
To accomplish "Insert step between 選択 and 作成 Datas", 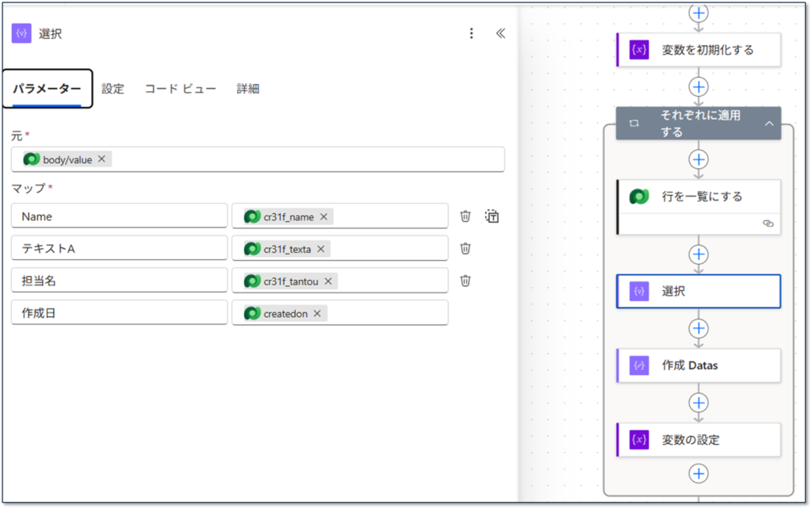I will click(699, 328).
